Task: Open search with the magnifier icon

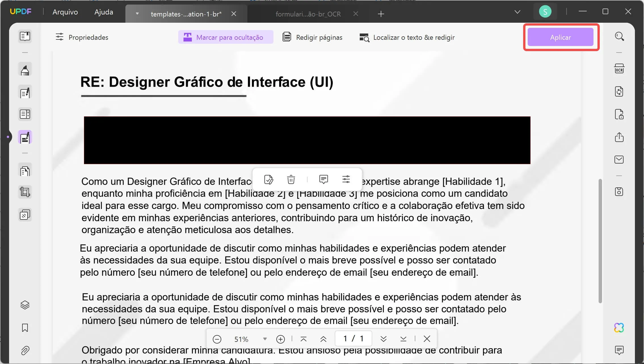Action: click(x=620, y=36)
